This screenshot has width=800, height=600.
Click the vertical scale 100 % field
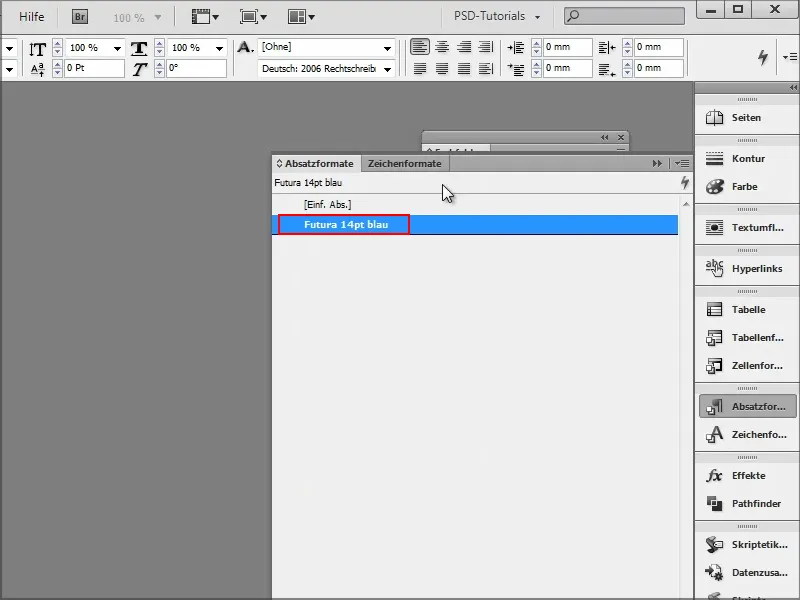click(x=88, y=48)
